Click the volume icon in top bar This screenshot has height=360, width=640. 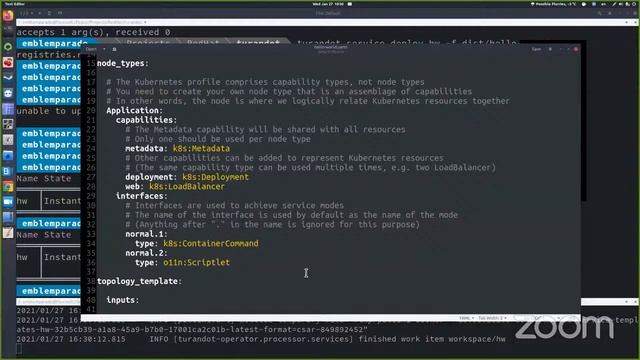pos(621,4)
